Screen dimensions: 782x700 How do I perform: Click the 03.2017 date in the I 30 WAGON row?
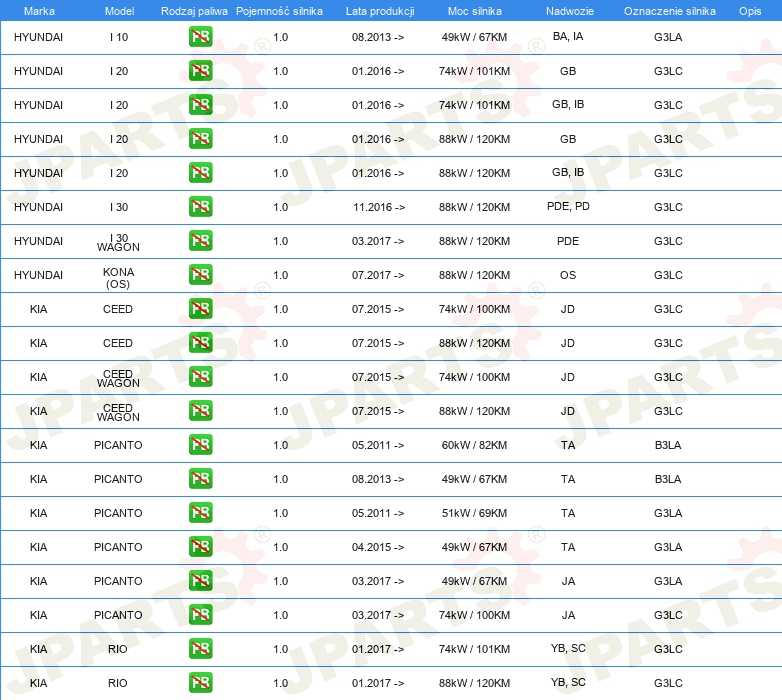[378, 241]
